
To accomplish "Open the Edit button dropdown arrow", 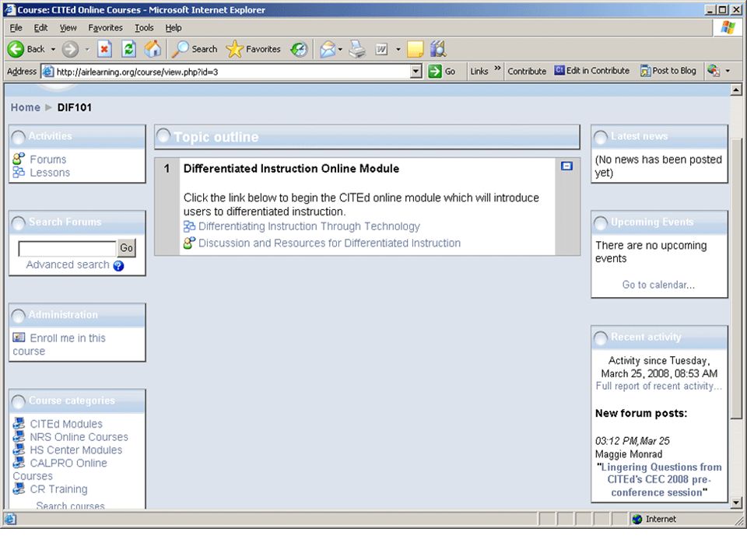I will [x=398, y=49].
